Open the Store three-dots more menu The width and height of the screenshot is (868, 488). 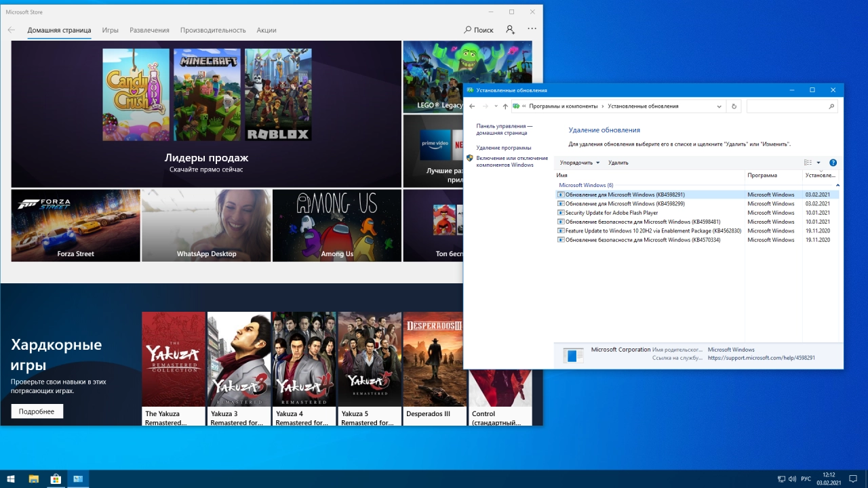pyautogui.click(x=532, y=29)
